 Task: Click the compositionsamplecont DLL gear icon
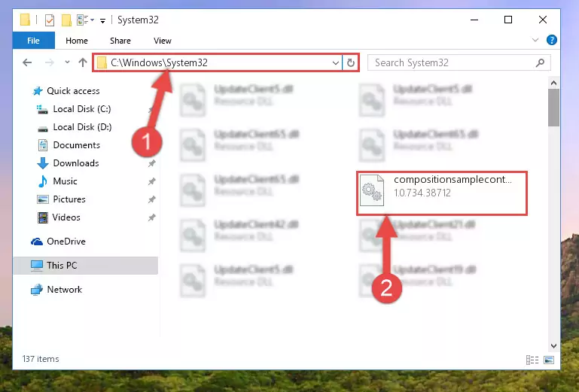tap(372, 190)
